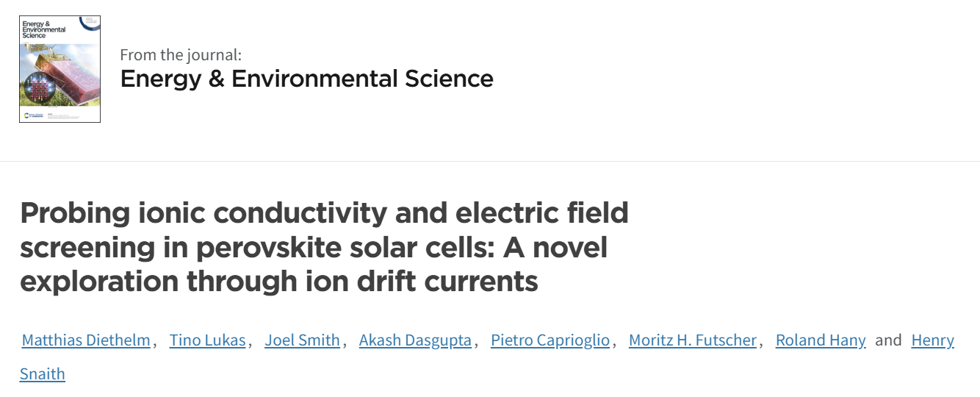
Task: Click the blue arc badge on cover corner
Action: (90, 23)
